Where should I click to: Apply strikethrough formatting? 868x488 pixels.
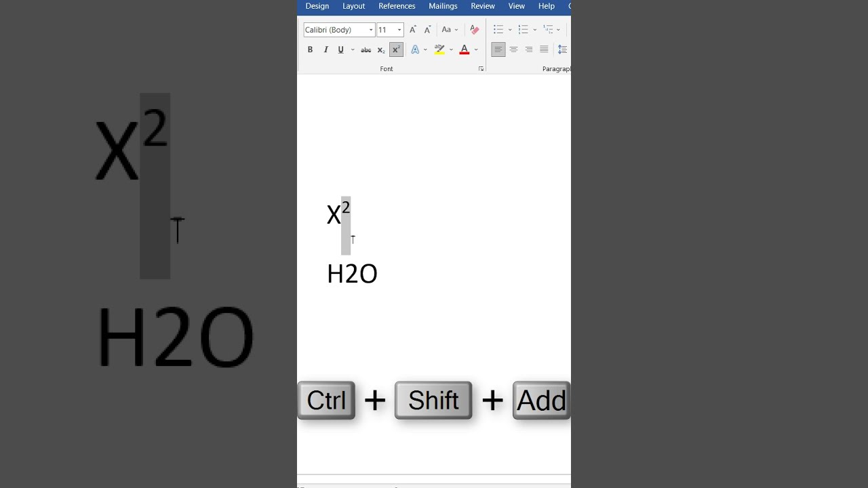coord(366,49)
